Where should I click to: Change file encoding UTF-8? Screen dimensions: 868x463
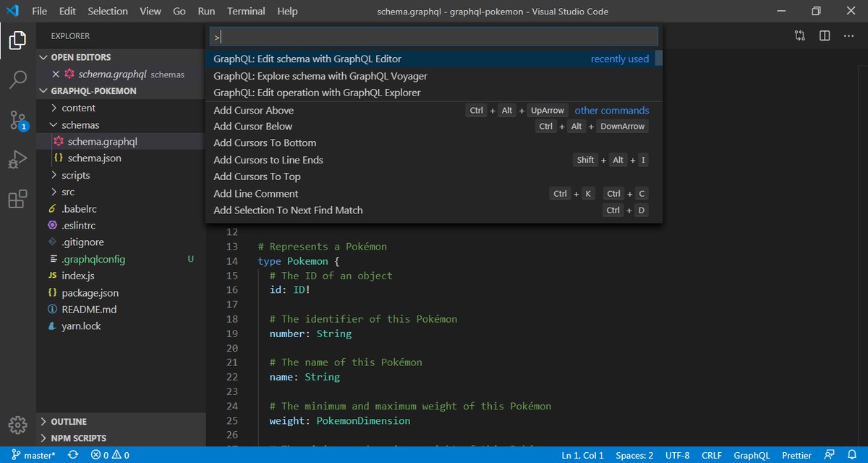[678, 456]
